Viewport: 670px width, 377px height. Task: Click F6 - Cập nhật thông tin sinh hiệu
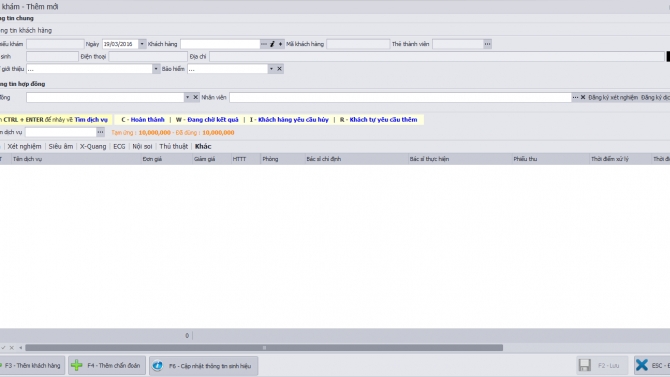point(203,366)
